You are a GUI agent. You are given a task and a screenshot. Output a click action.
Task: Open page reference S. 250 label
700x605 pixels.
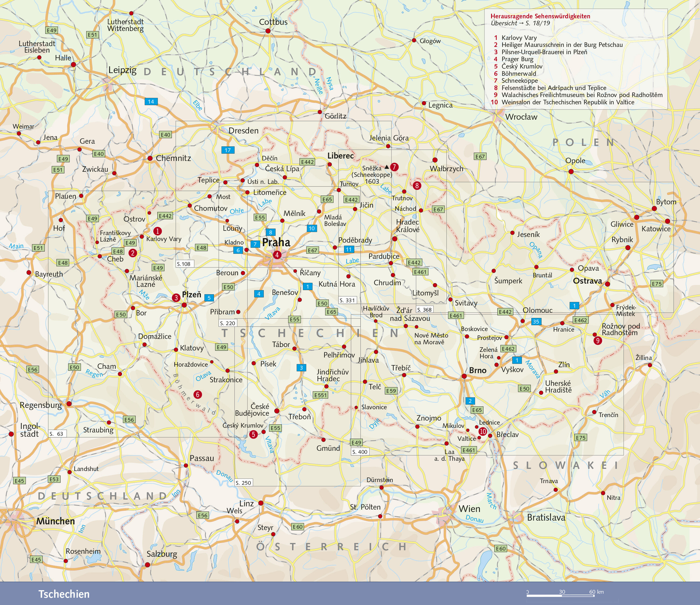pos(244,483)
